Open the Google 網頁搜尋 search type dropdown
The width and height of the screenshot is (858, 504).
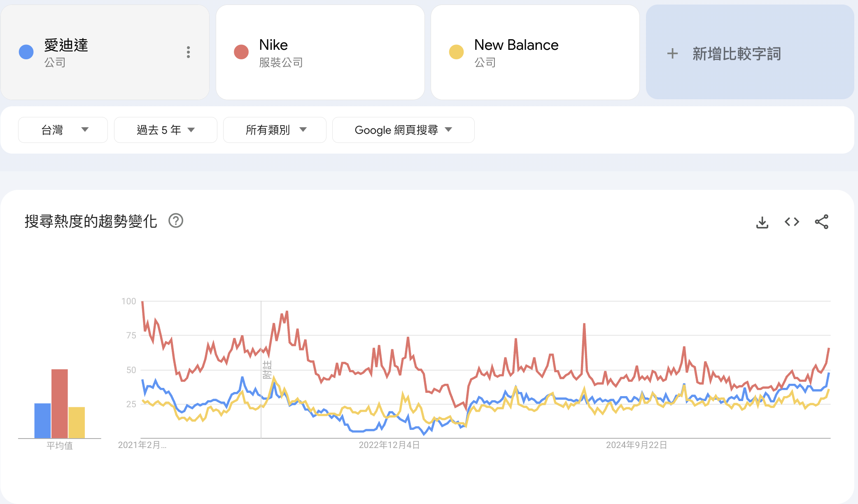pos(403,130)
